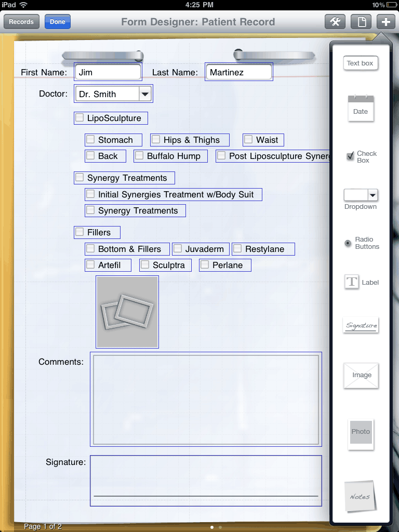Screen dimensions: 399x532
Task: Tap the Records button
Action: [x=21, y=22]
